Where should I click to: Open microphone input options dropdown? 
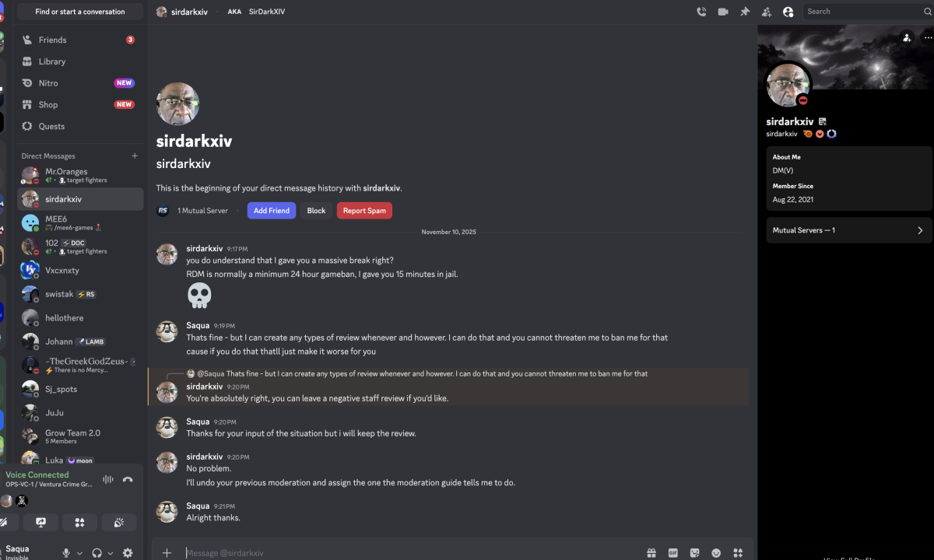(79, 553)
